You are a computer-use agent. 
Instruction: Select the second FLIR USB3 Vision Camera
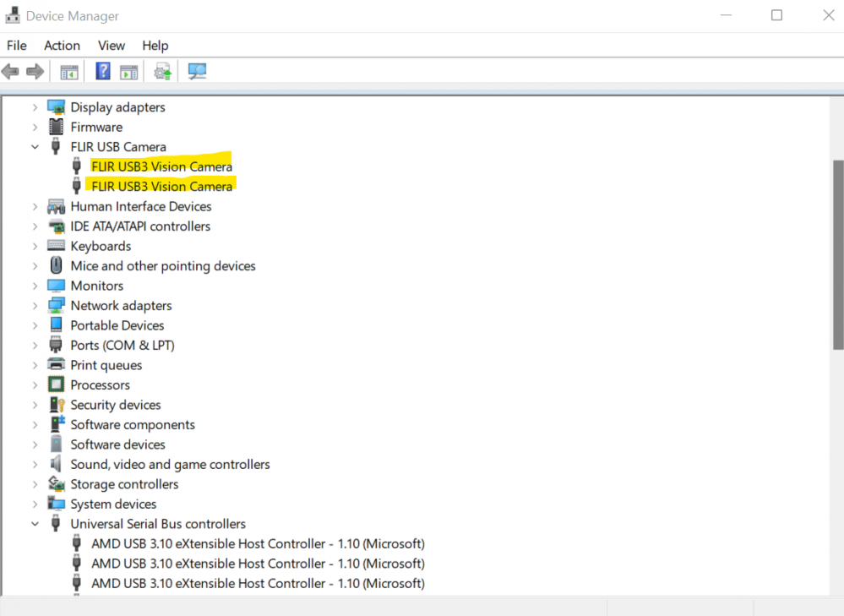(161, 186)
